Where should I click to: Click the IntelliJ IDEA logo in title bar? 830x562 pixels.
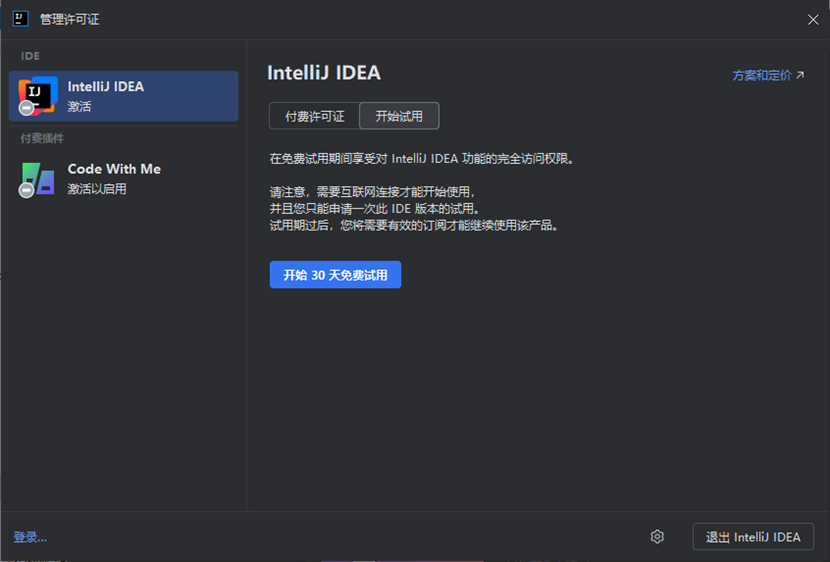[20, 19]
